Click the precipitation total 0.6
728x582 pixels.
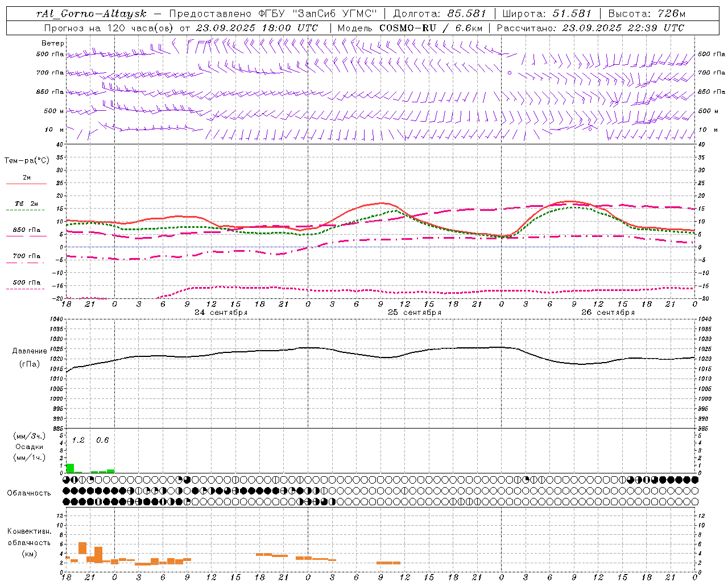[102, 440]
